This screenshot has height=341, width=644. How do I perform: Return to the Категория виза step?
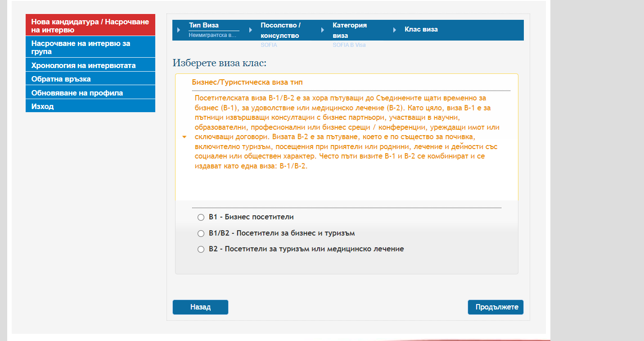[350, 30]
